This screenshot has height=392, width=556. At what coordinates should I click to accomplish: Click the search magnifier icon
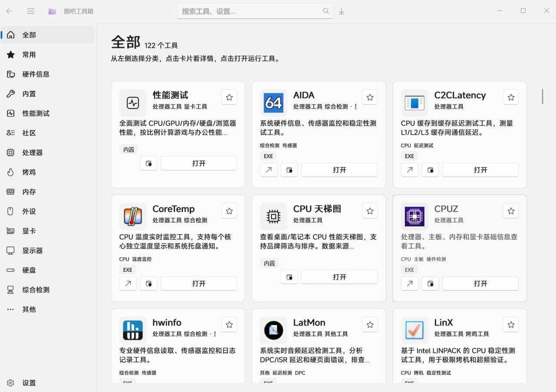[326, 11]
